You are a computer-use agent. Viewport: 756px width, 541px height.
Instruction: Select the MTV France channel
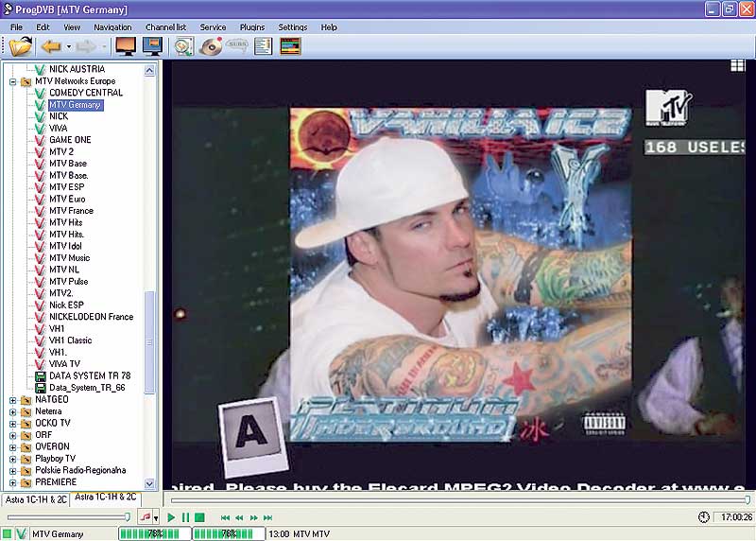pos(72,211)
